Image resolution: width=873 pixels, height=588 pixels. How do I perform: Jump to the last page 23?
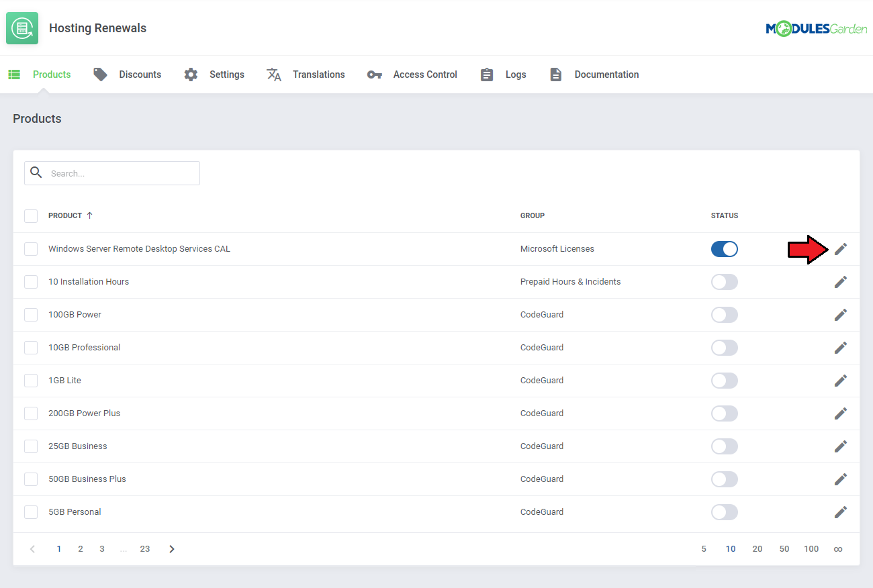click(x=145, y=549)
